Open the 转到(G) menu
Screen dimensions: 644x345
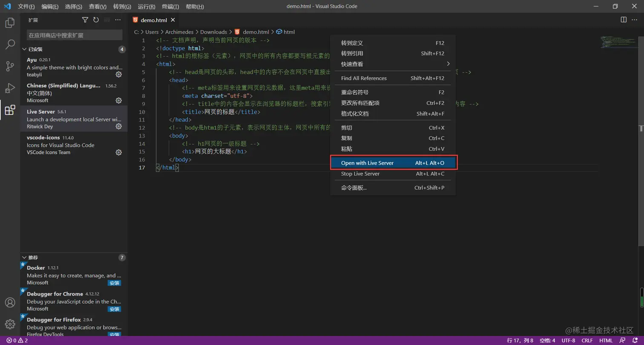tap(122, 6)
